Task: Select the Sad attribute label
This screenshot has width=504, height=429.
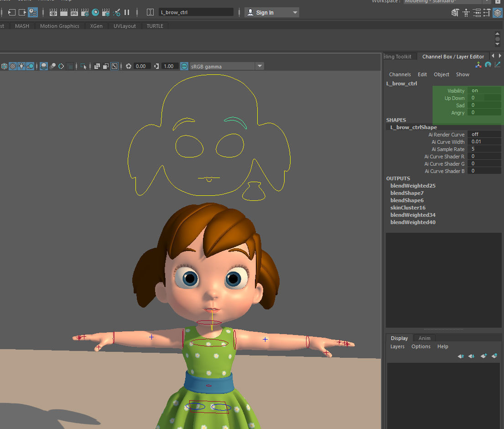Action: [x=460, y=105]
